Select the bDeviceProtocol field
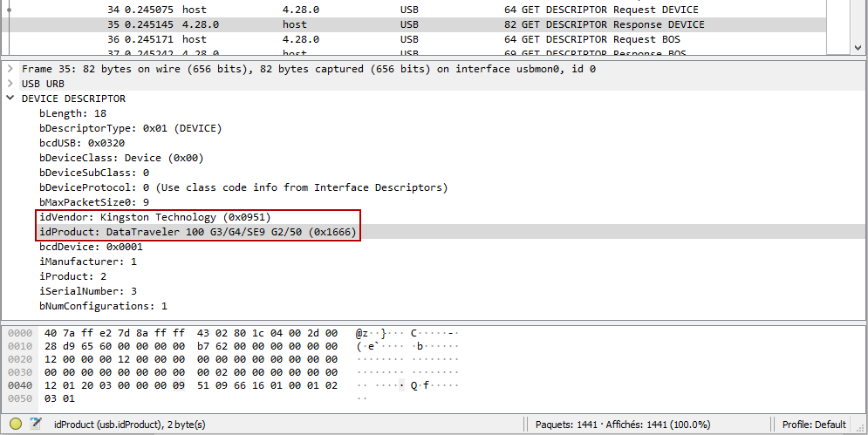 click(x=243, y=187)
